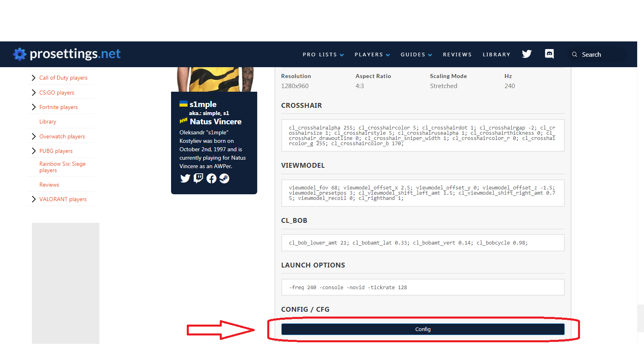The height and width of the screenshot is (362, 644).
Task: Open s1mple's Twitter profile icon
Action: coord(185,178)
